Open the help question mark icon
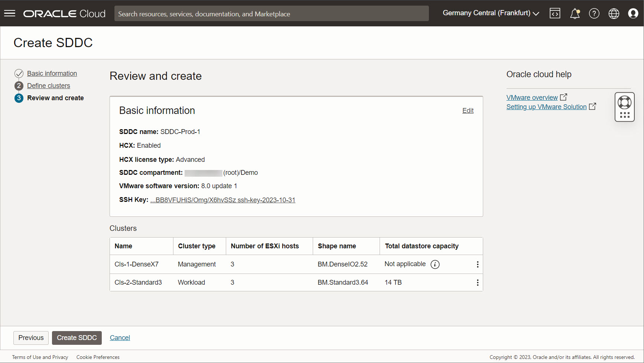Viewport: 644px width, 363px height. [x=594, y=14]
